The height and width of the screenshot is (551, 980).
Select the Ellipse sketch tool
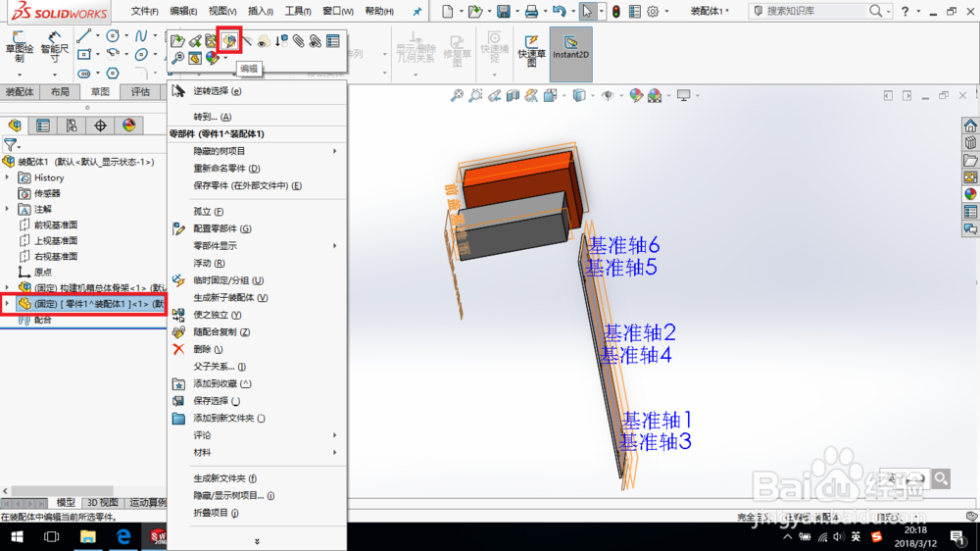coord(141,54)
